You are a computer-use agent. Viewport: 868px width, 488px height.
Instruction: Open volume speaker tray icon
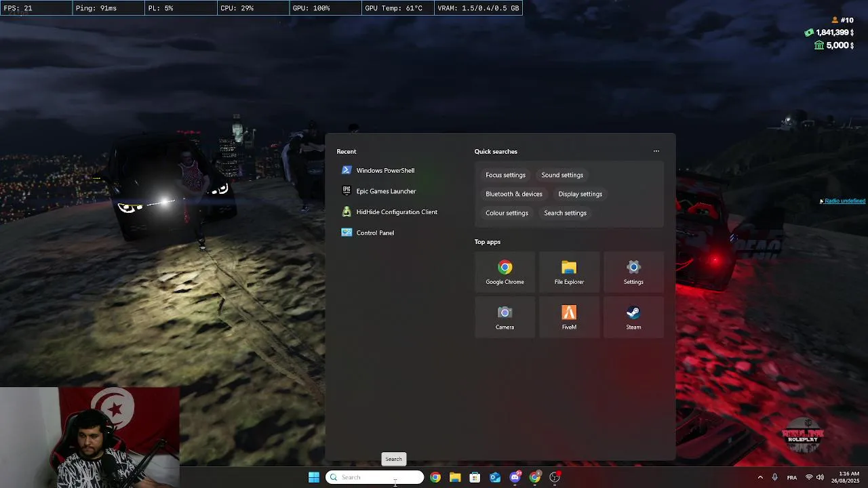point(820,477)
